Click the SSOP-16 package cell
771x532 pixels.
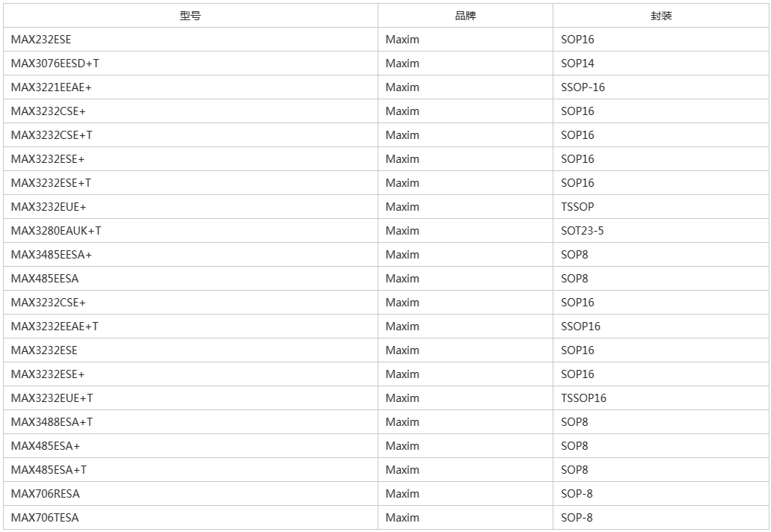pos(661,87)
